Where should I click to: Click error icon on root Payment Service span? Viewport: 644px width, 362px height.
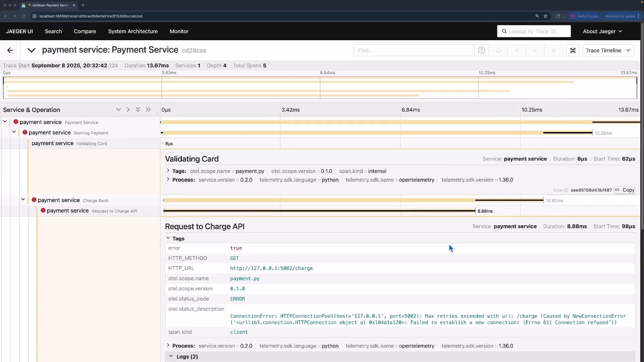16,122
